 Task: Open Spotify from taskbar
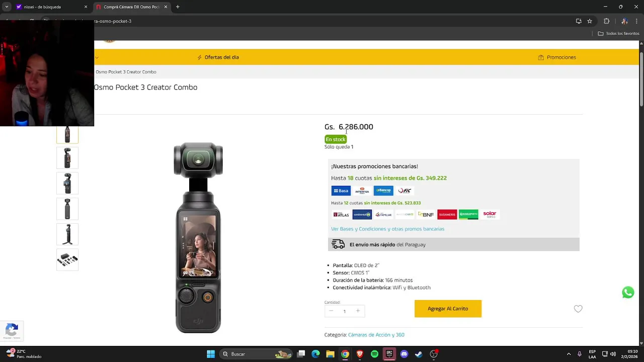coord(374,354)
